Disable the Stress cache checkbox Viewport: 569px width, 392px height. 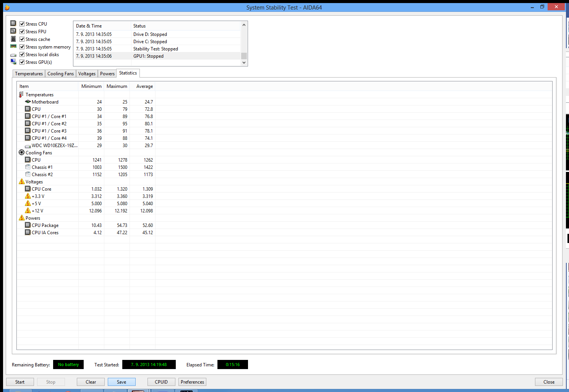[22, 39]
